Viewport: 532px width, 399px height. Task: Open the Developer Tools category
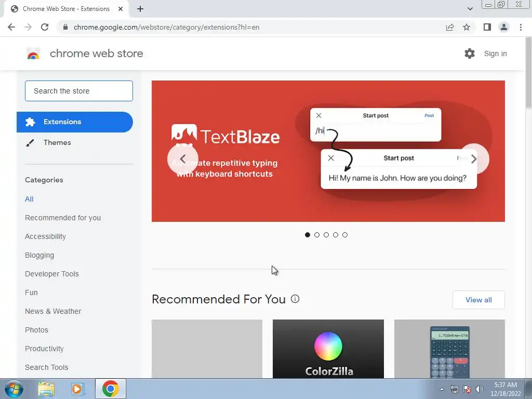coord(51,274)
